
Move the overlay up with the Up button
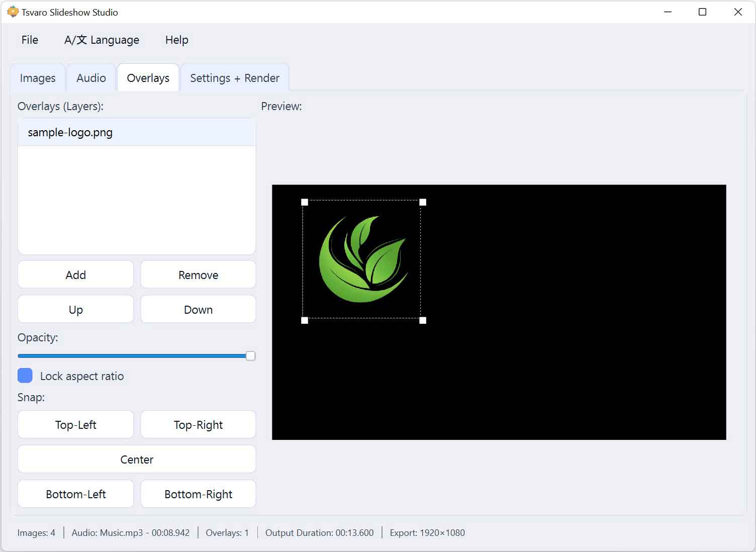[x=75, y=309]
